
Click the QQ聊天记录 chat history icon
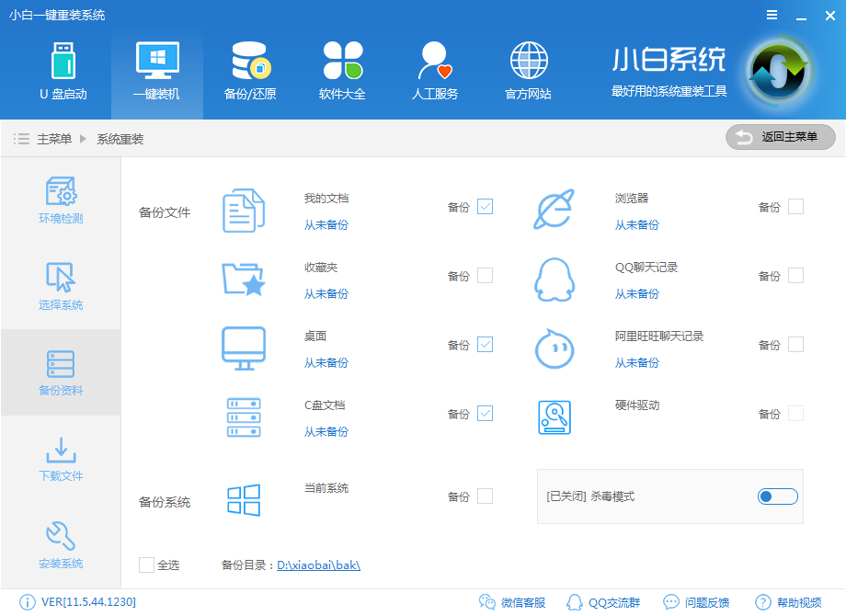coord(554,278)
